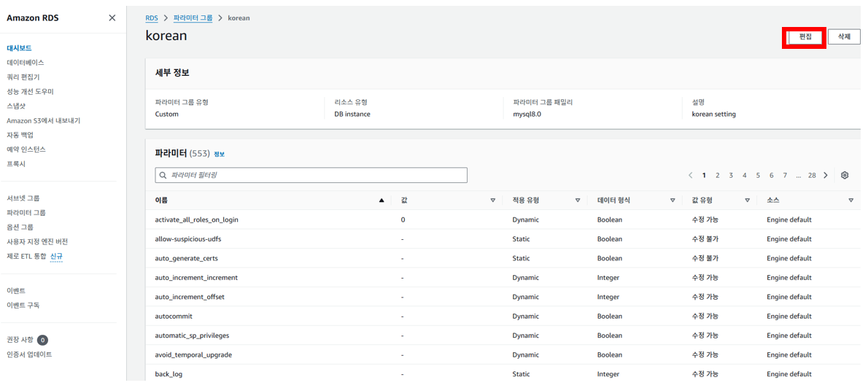868x388 pixels.
Task: Click the DB instance resource type value
Action: [352, 114]
